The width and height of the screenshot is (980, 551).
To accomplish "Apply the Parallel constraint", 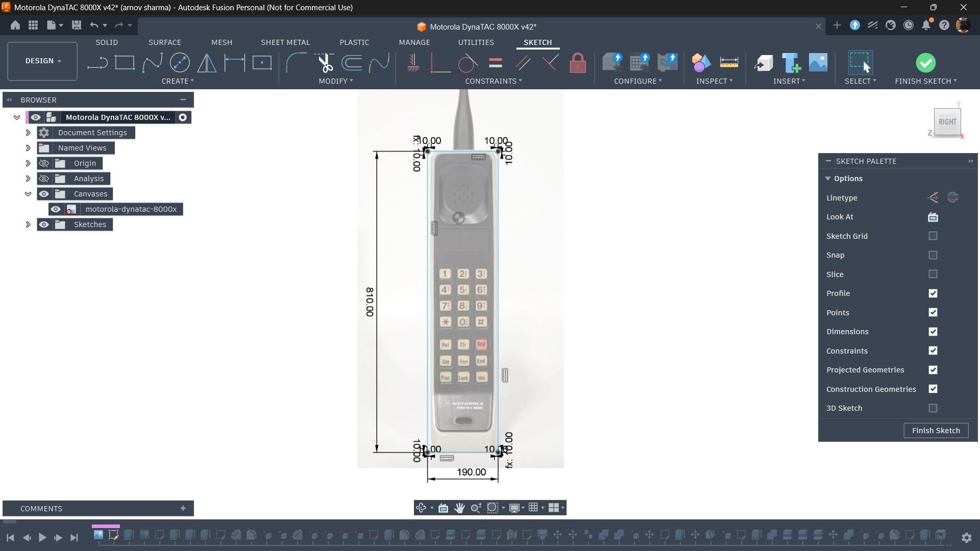I will pyautogui.click(x=523, y=63).
